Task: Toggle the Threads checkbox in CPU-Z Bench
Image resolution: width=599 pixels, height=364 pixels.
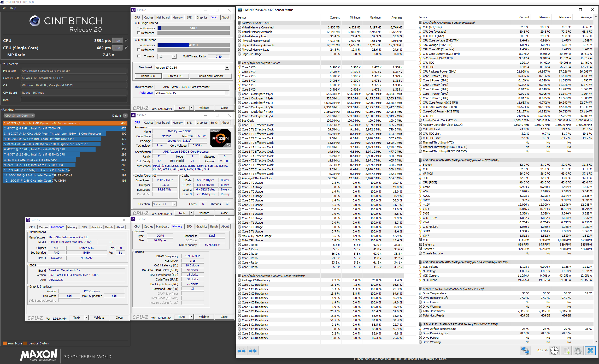Action: (139, 56)
